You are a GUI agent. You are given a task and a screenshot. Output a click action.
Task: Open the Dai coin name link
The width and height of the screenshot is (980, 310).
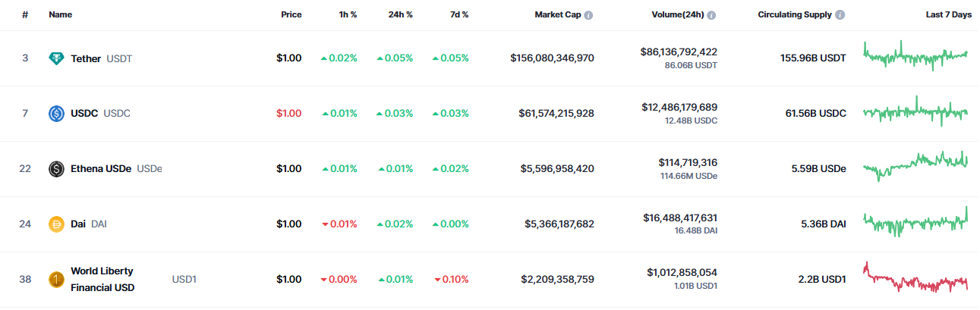78,224
